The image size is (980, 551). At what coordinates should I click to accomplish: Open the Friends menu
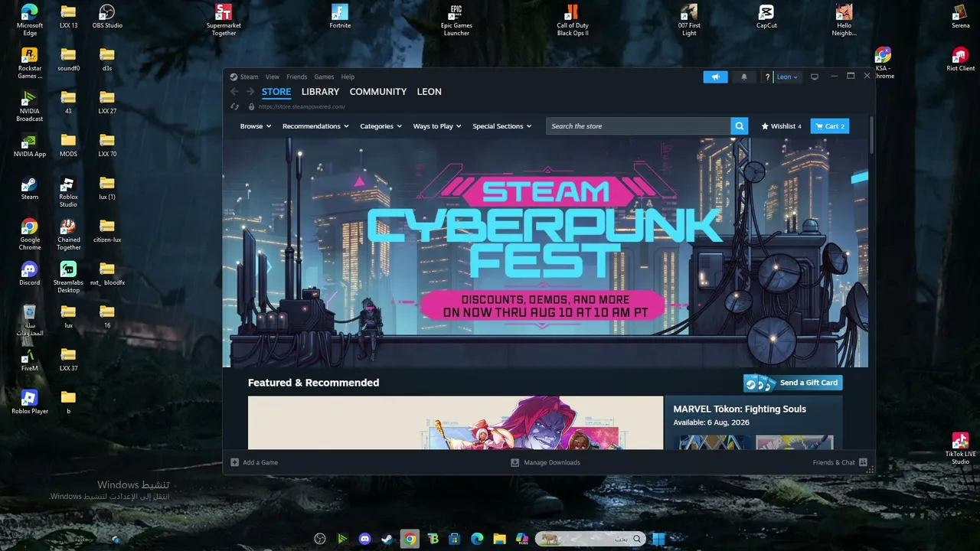pos(296,77)
